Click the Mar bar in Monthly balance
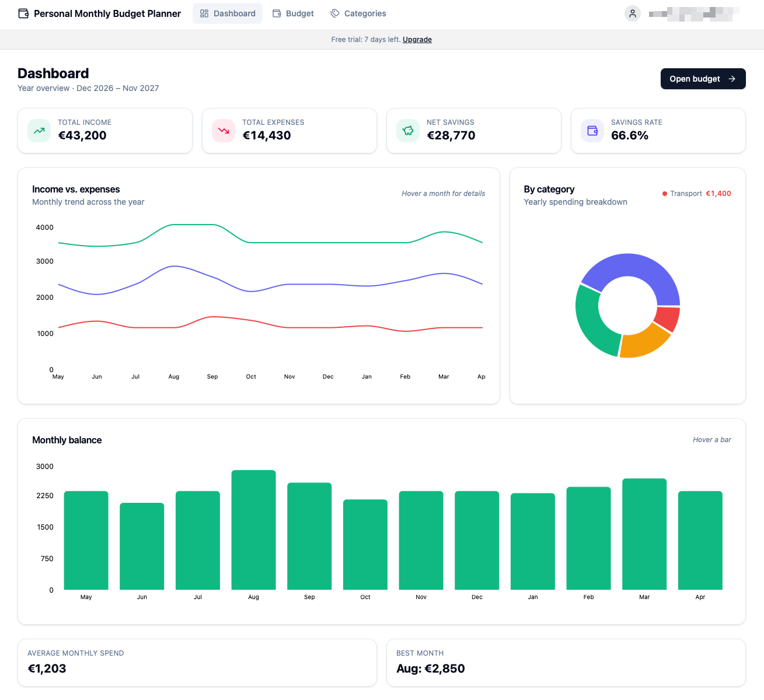The width and height of the screenshot is (764, 700). click(x=644, y=534)
